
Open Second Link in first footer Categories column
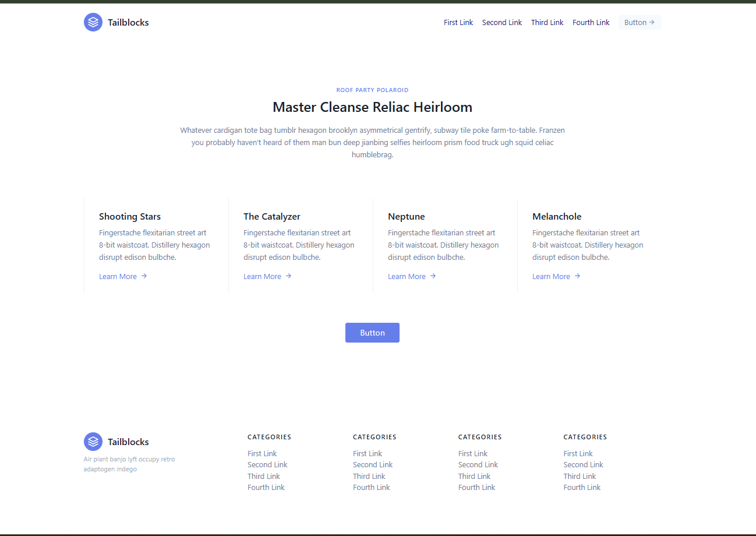click(267, 465)
